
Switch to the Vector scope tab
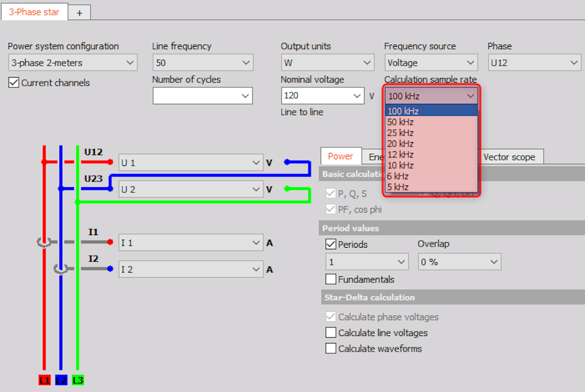509,157
